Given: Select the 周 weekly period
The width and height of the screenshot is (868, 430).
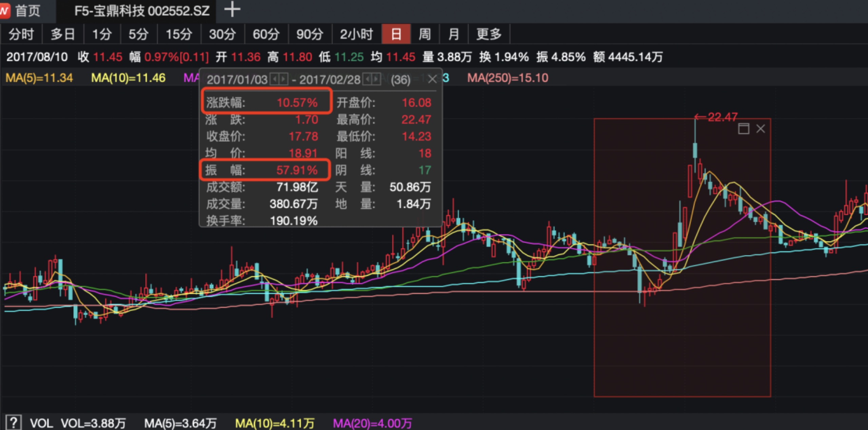Looking at the screenshot, I should (425, 34).
